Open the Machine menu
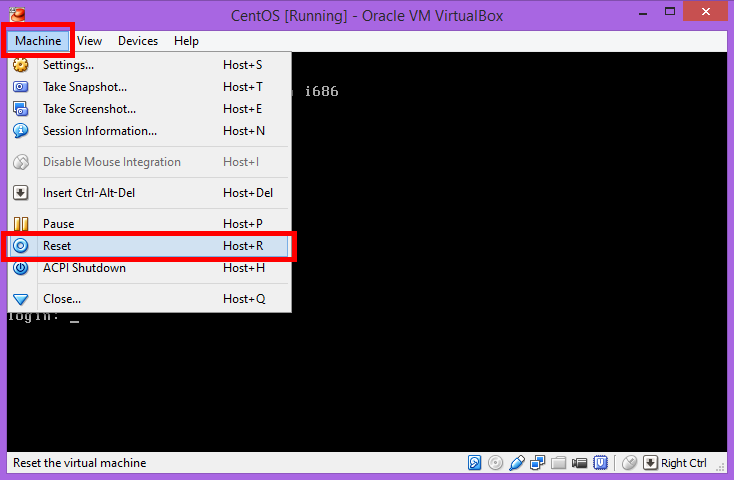Screen dimensions: 734x480 click(38, 41)
